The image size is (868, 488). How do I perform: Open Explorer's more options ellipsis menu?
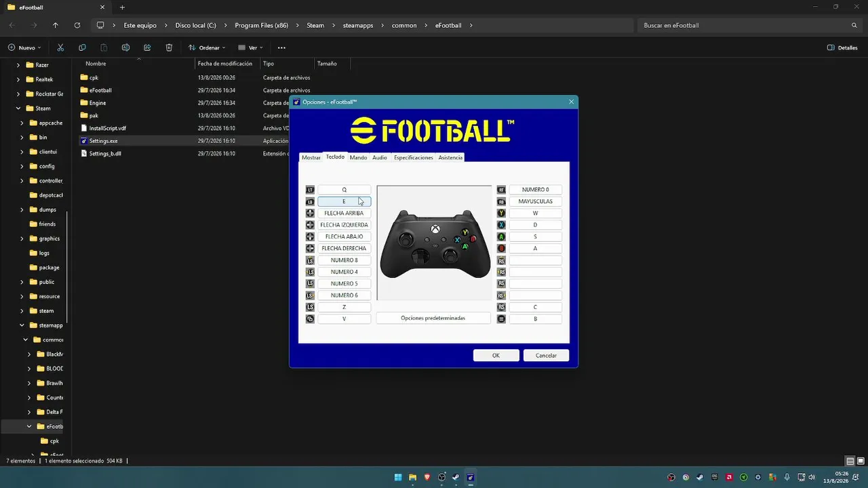tap(281, 47)
